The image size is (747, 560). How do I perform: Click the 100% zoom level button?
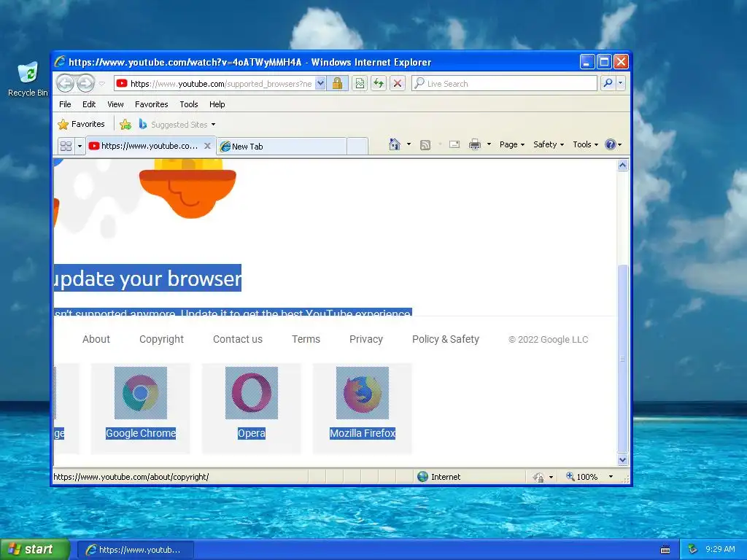click(x=581, y=477)
